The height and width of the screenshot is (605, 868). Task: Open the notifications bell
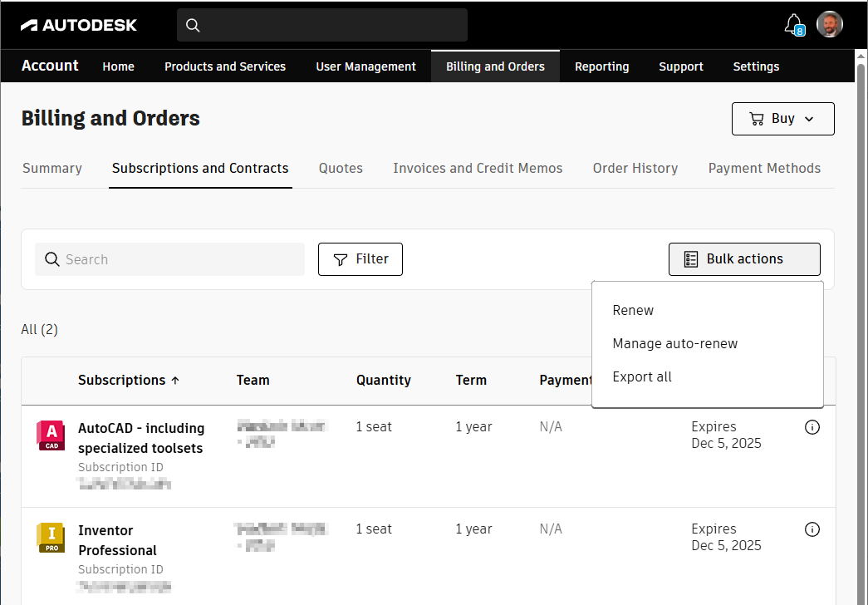(x=794, y=25)
